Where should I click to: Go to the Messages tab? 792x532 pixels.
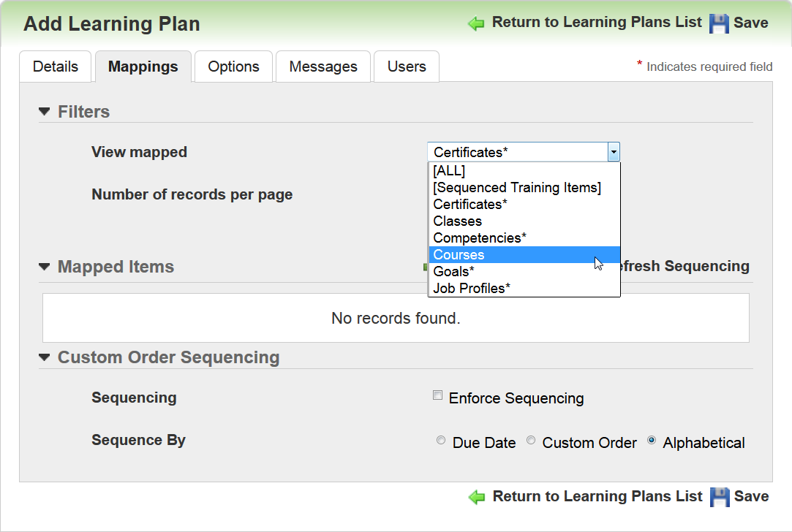tap(323, 66)
